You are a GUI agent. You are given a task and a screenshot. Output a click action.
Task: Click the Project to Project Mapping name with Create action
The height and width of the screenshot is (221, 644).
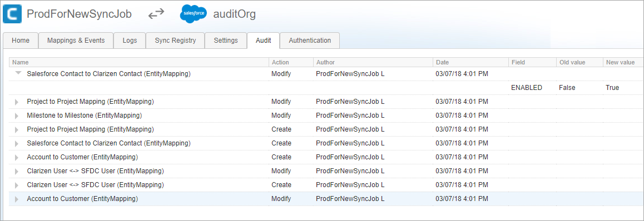coord(90,129)
